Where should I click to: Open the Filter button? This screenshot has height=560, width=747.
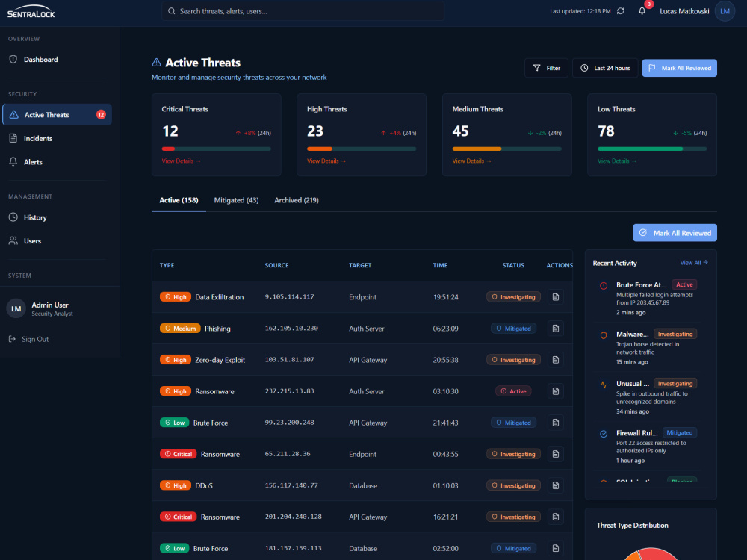(x=547, y=68)
